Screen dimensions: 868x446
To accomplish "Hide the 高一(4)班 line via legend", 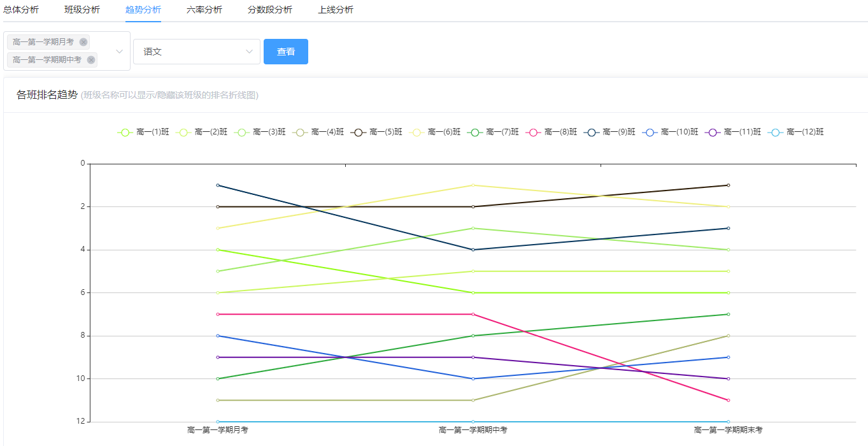I will click(318, 132).
